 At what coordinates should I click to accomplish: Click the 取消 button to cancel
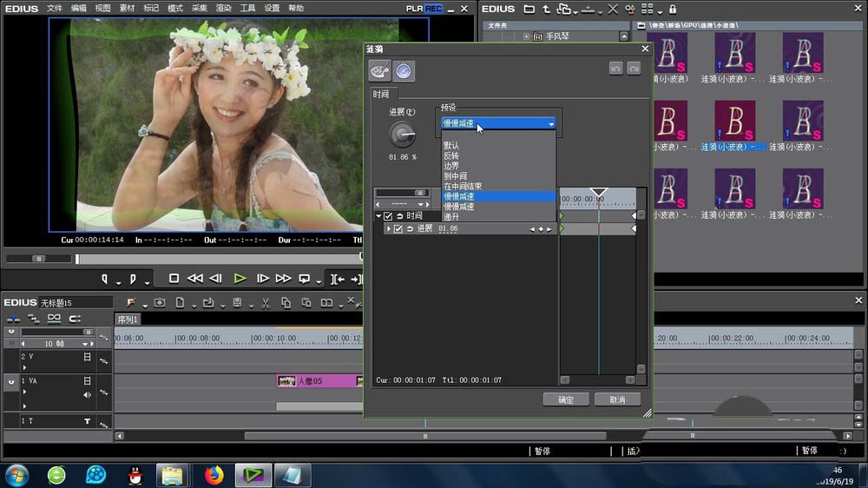coord(617,399)
